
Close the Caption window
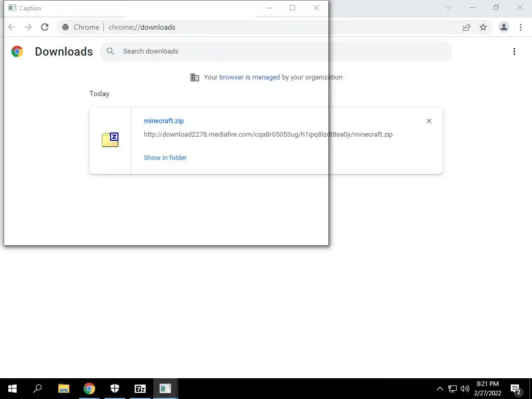coord(316,8)
